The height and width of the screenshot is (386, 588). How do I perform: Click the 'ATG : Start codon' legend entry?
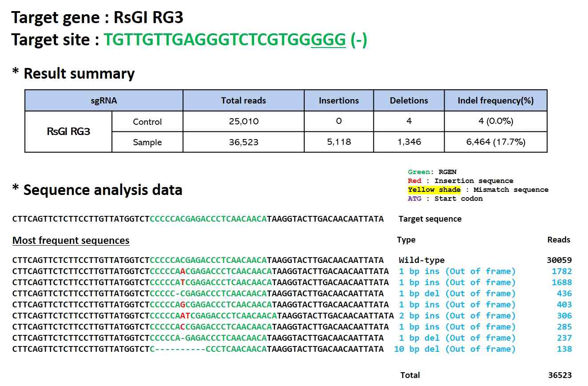[445, 199]
